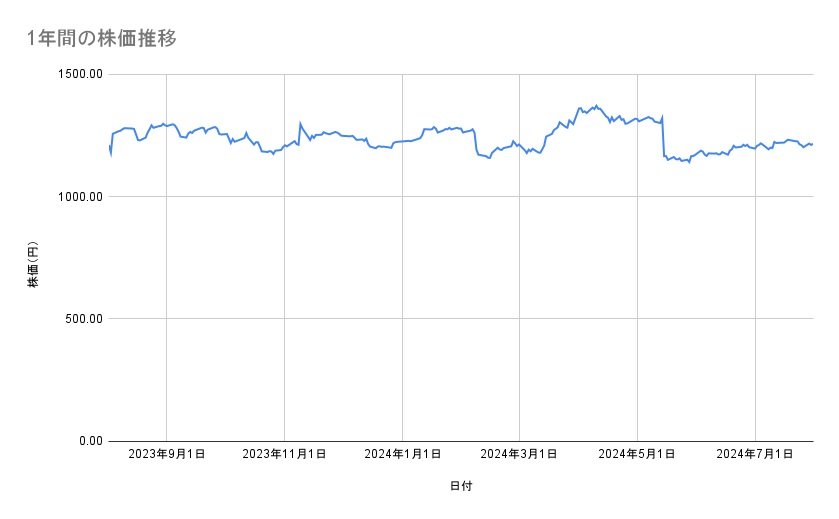Select the 2024年1月1日 date label

point(402,455)
